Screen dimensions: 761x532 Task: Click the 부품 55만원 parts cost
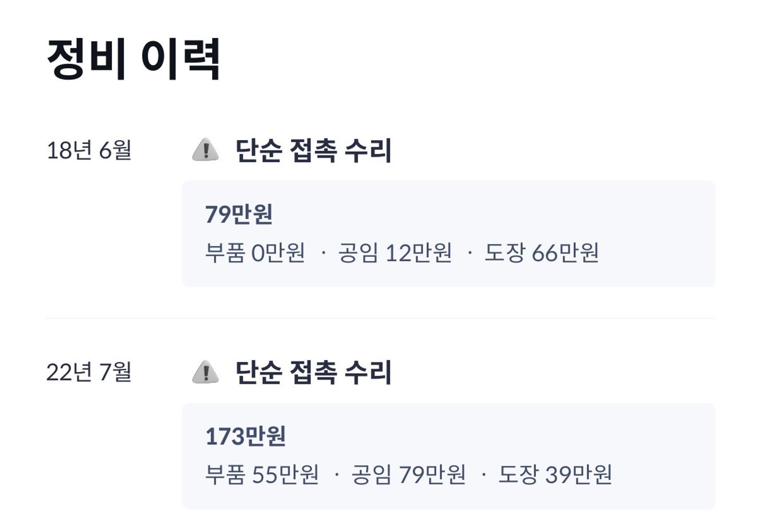tap(262, 474)
